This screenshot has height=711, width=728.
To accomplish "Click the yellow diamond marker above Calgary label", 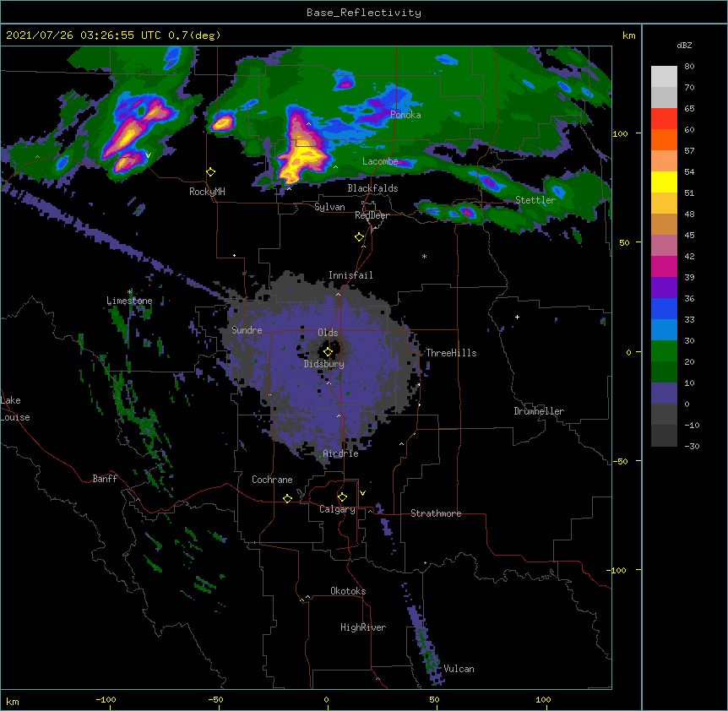I will [342, 497].
